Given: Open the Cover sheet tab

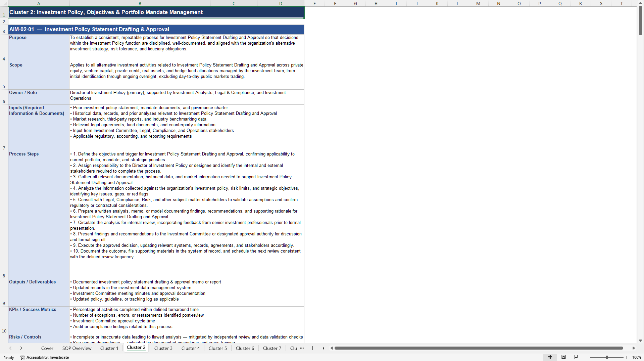Looking at the screenshot, I should (x=47, y=348).
